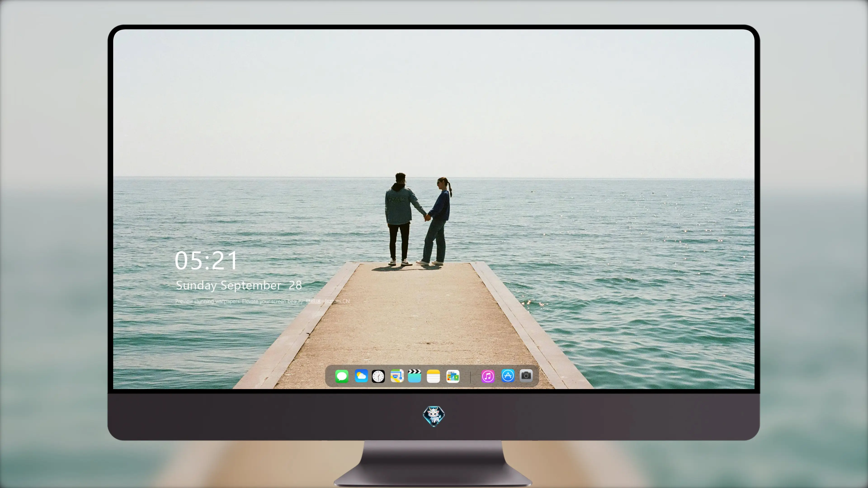Image resolution: width=868 pixels, height=488 pixels.
Task: Open the Clock app in the dock
Action: coord(378,376)
